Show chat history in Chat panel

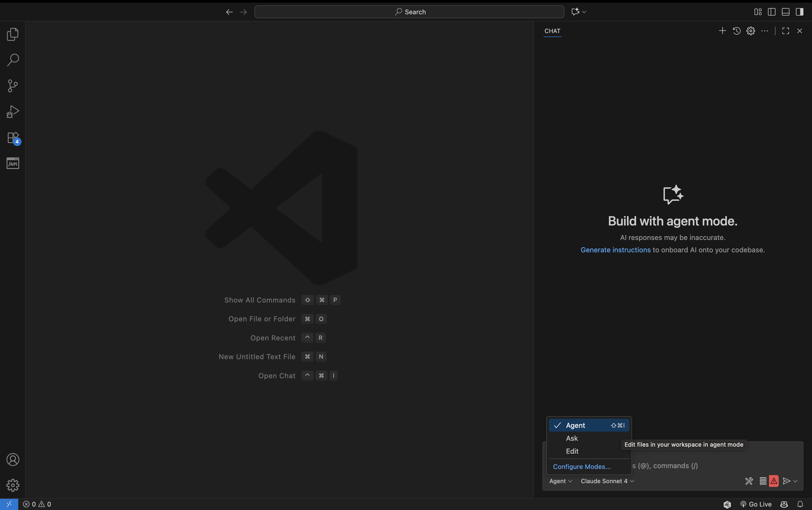pos(737,31)
